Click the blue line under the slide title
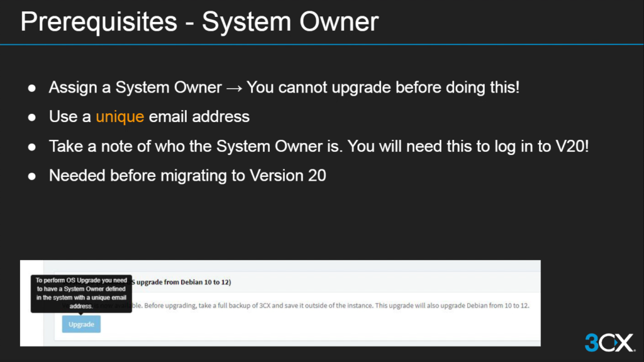This screenshot has height=362, width=644. (322, 44)
